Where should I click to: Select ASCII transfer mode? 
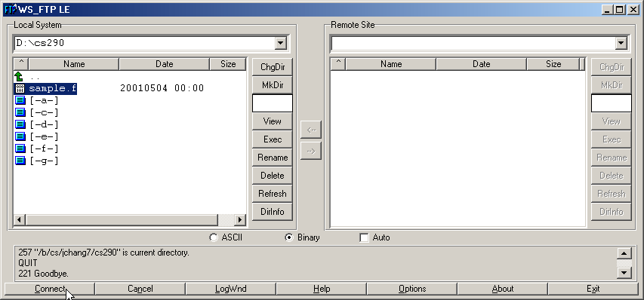213,237
